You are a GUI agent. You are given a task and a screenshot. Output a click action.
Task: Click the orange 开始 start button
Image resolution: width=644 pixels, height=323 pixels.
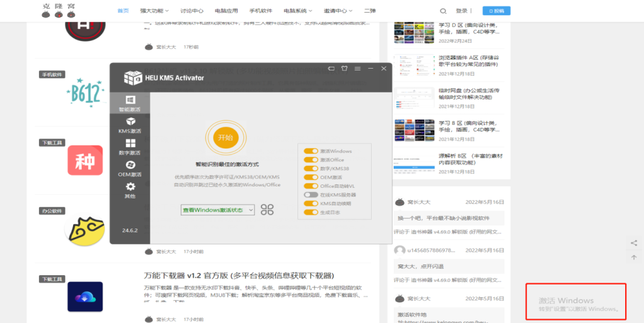[226, 137]
